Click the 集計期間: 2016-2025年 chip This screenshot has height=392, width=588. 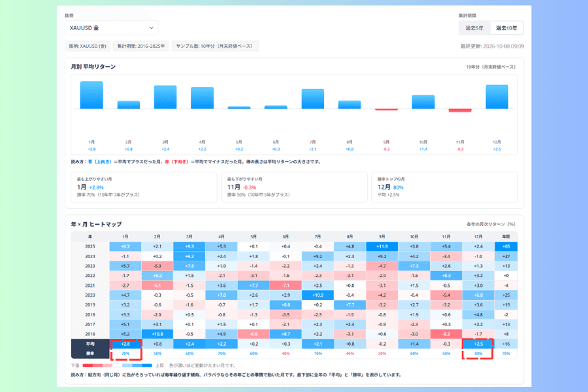pyautogui.click(x=141, y=46)
